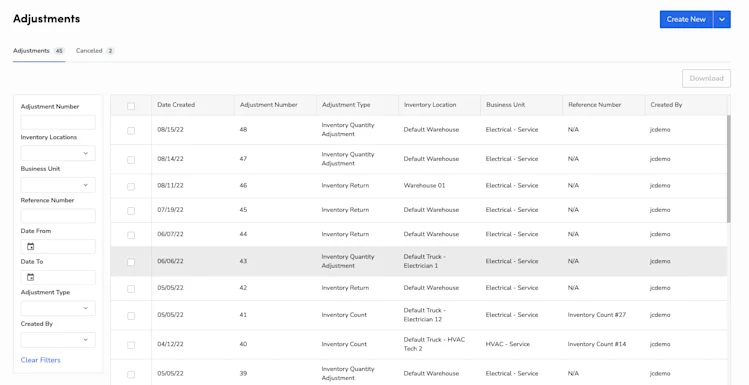Check the box for adjustment 47
The height and width of the screenshot is (385, 749).
tap(131, 160)
